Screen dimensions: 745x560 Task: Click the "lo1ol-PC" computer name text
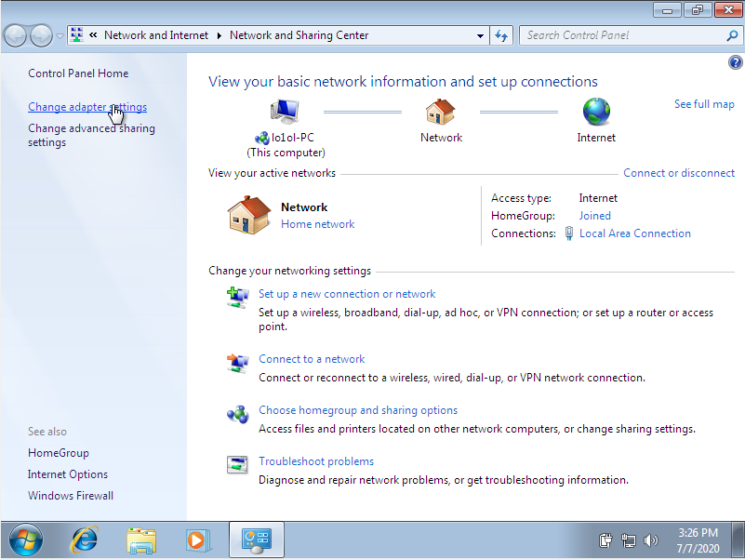coord(293,138)
